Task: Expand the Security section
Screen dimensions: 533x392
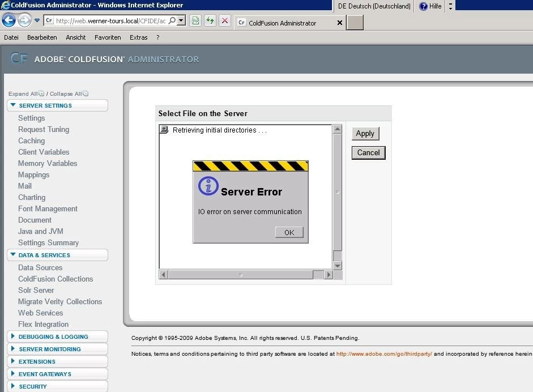Action: click(57, 386)
